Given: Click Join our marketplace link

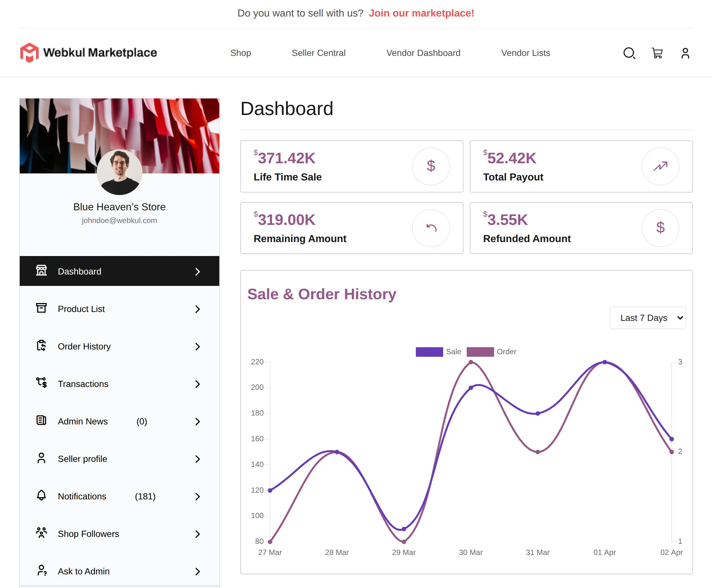Looking at the screenshot, I should click(x=421, y=13).
